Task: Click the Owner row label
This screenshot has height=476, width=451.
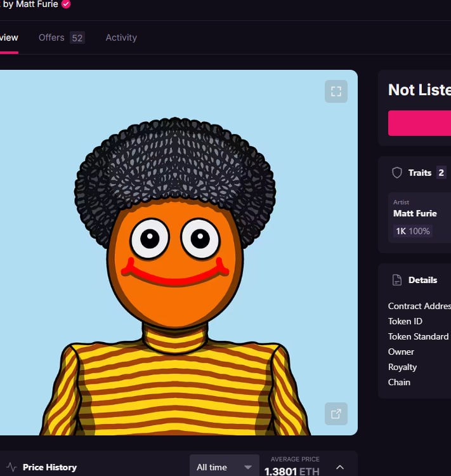Action: pos(401,352)
